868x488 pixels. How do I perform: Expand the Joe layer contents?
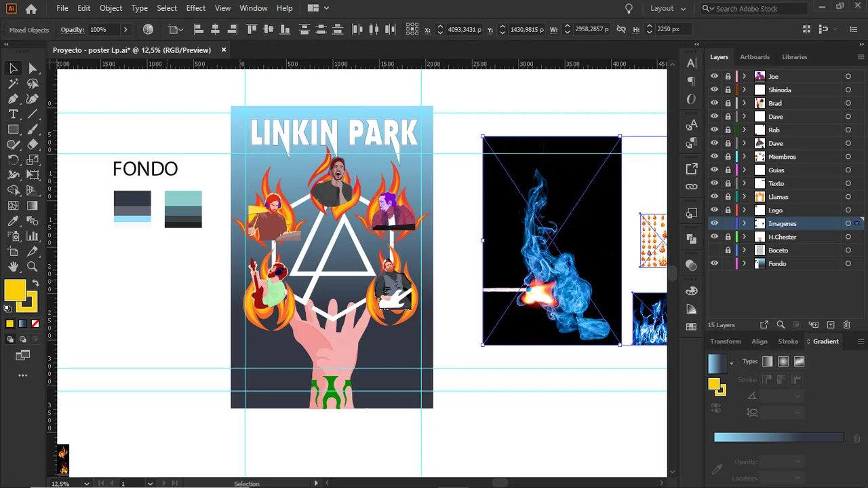[x=744, y=76]
